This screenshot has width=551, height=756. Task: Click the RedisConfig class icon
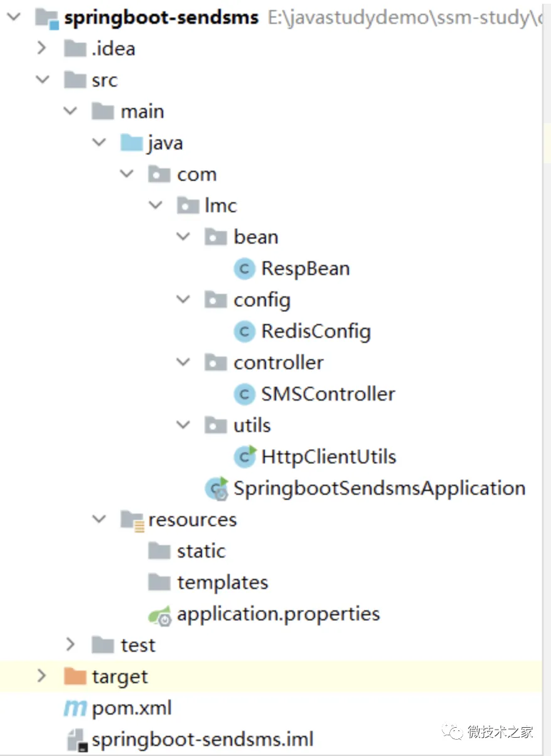[x=244, y=332]
